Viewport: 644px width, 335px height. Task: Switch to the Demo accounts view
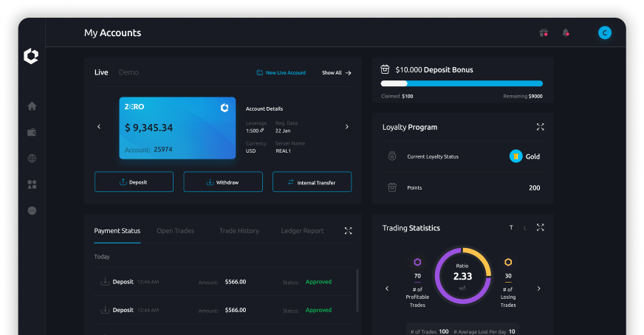(x=129, y=72)
